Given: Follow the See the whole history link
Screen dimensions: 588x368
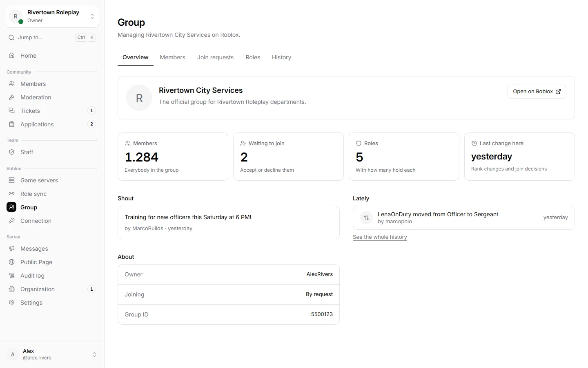Looking at the screenshot, I should (x=380, y=237).
